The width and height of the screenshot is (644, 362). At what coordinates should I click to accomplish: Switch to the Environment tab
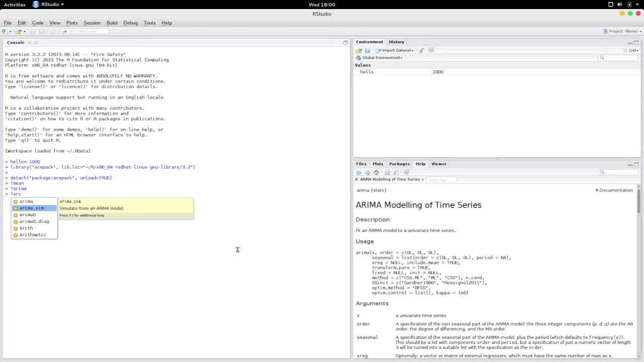[x=369, y=42]
